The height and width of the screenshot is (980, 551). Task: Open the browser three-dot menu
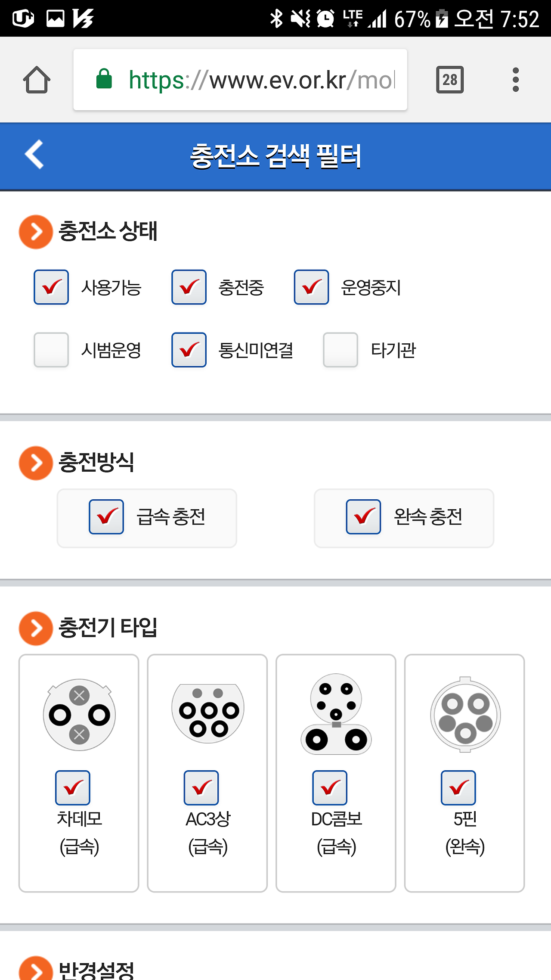pos(516,80)
